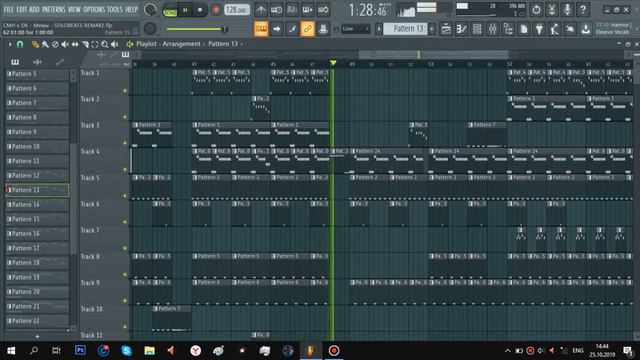Toggle the metronome icon
The image size is (640, 360).
point(261,10)
